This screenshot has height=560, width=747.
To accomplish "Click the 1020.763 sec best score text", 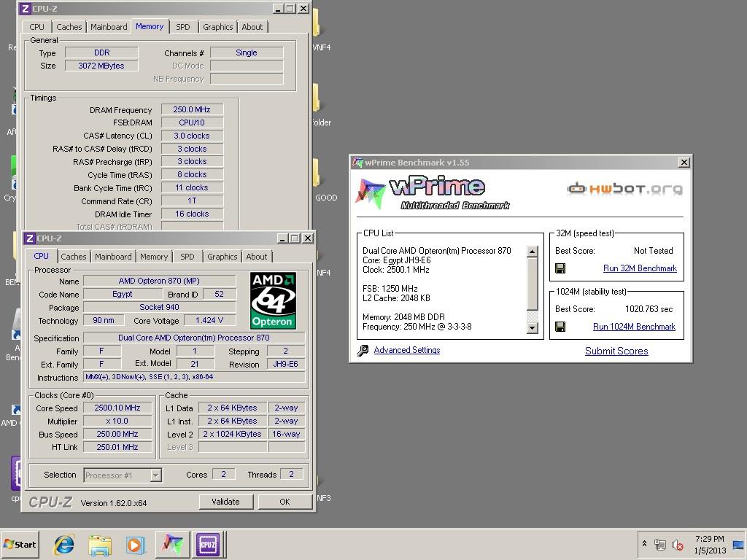I will 649,309.
